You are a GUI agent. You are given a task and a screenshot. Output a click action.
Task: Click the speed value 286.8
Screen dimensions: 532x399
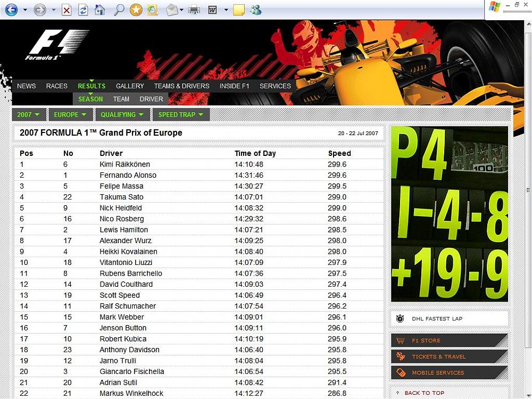(337, 393)
